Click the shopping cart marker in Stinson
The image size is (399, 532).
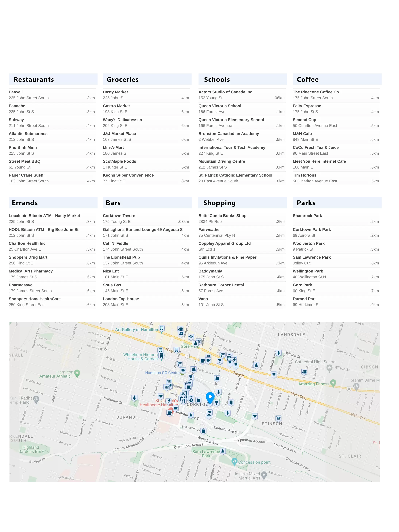(278, 418)
